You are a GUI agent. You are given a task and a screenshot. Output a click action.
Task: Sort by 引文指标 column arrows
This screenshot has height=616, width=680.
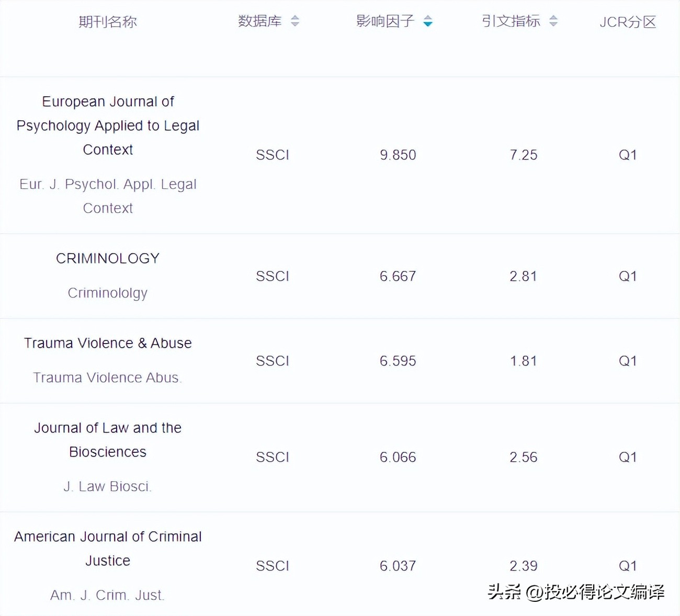pos(553,21)
